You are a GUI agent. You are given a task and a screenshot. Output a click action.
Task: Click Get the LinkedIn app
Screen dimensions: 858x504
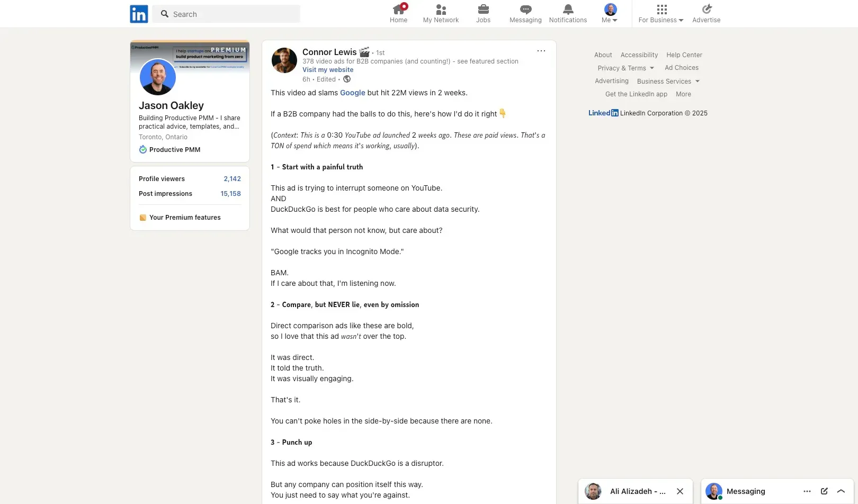636,94
